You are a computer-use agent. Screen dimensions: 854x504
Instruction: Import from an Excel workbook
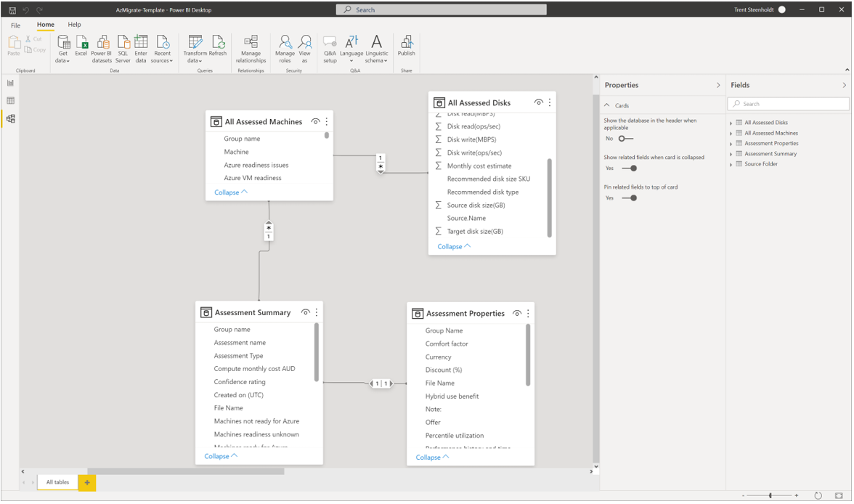click(81, 46)
